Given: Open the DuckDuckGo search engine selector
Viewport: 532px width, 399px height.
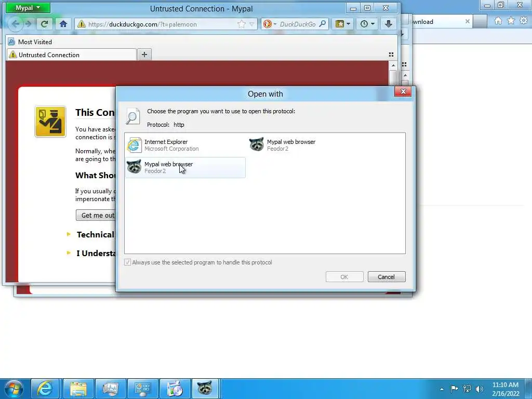Looking at the screenshot, I should coord(270,24).
